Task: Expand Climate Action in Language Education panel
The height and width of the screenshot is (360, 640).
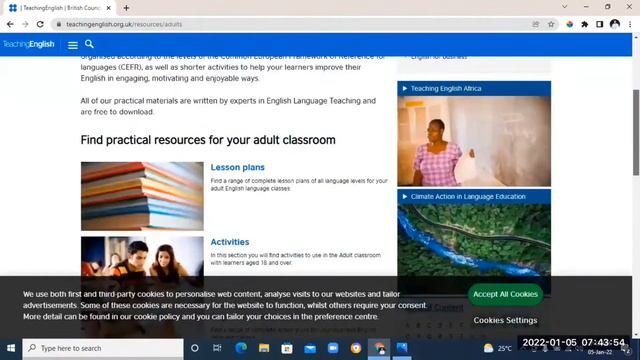Action: (474, 197)
